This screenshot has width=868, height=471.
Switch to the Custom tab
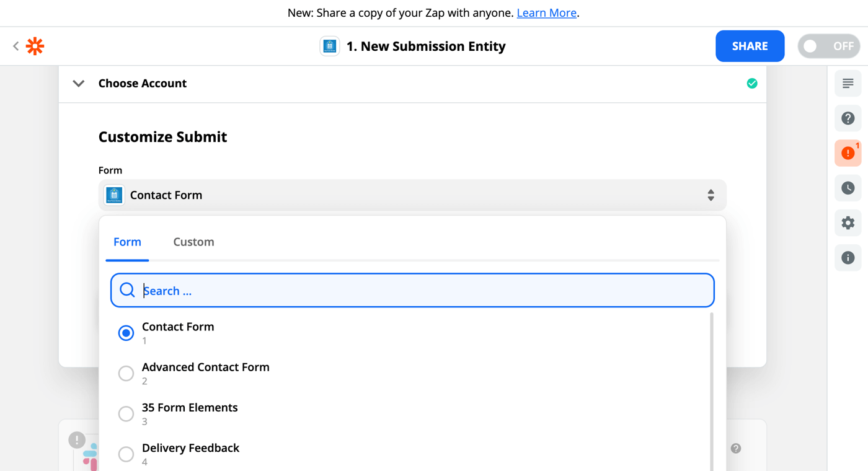point(193,242)
